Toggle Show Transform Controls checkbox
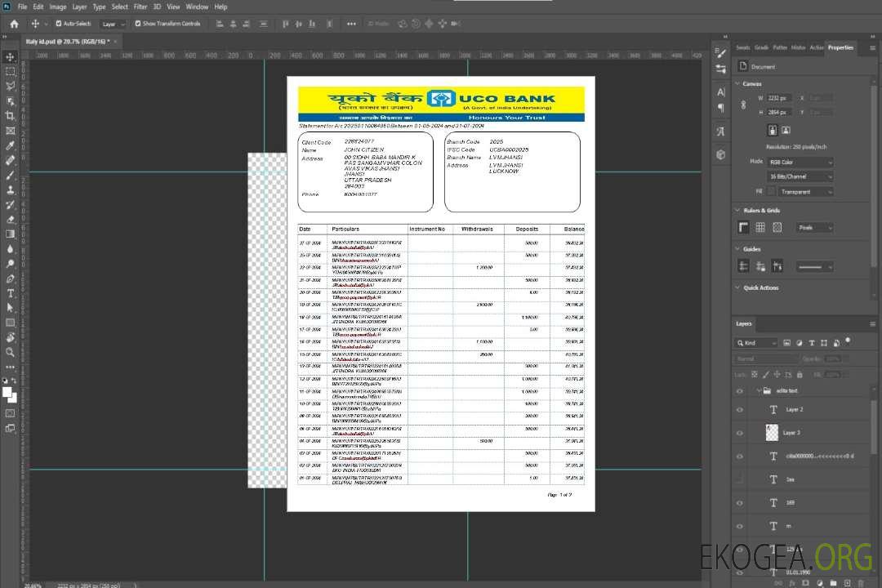 [x=138, y=24]
